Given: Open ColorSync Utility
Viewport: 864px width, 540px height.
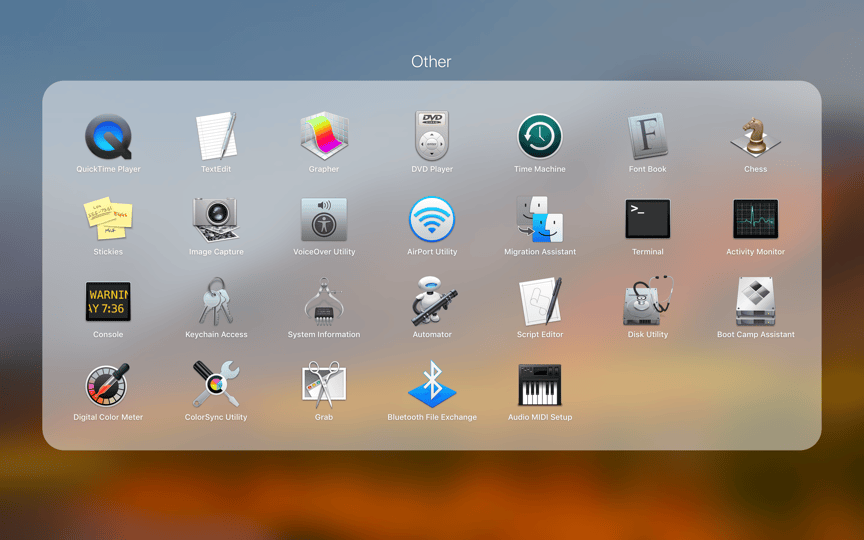Looking at the screenshot, I should pyautogui.click(x=216, y=385).
